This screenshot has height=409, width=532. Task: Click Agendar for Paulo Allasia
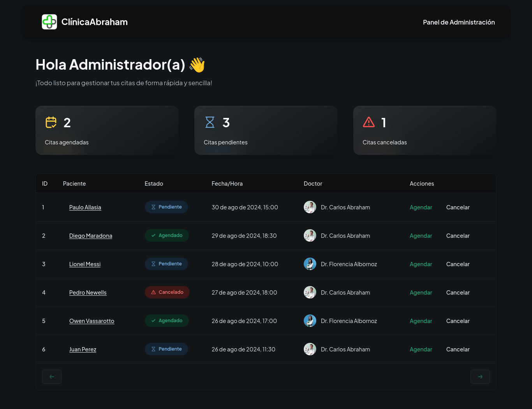(x=421, y=207)
